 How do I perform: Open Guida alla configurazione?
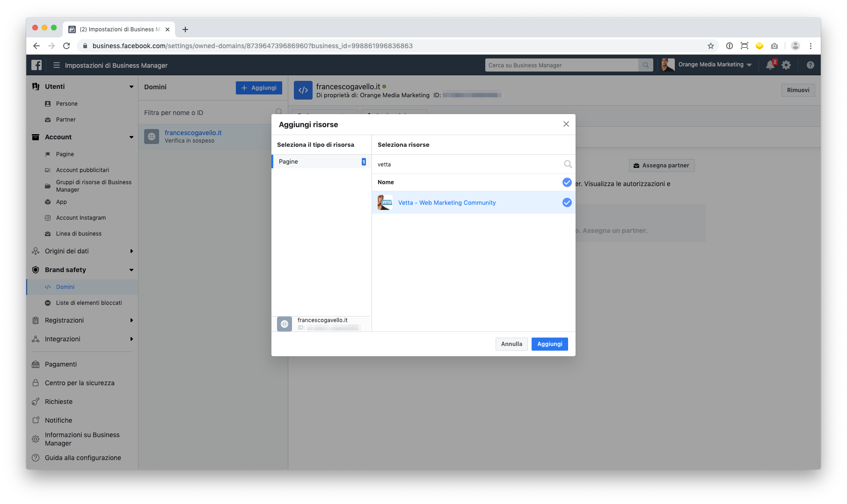pos(83,458)
